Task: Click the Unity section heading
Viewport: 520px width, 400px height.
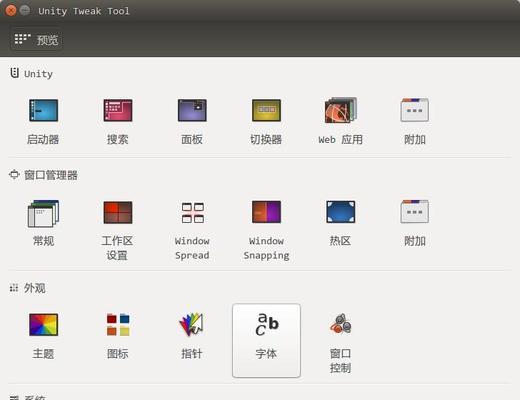Action: [38, 74]
